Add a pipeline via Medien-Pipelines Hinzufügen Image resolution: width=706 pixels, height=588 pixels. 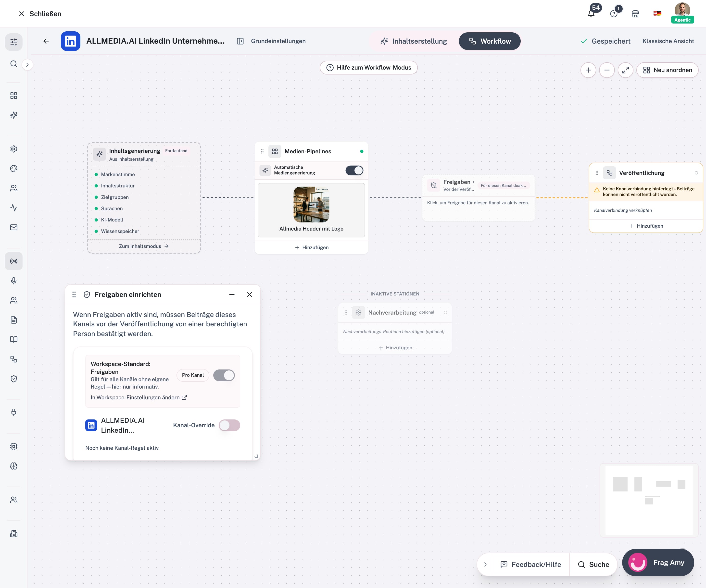tap(311, 248)
